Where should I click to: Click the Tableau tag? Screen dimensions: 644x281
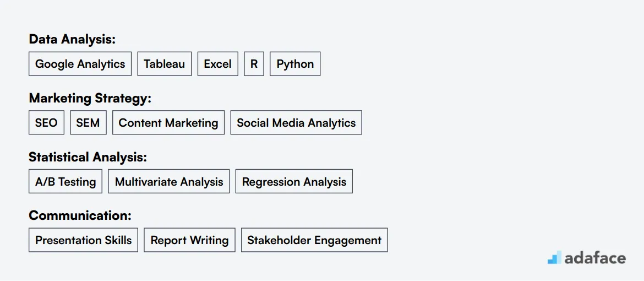tap(164, 64)
